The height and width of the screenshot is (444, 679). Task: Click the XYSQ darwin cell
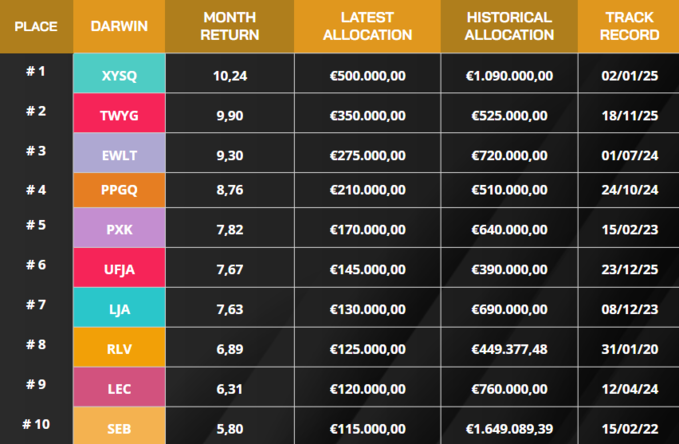(x=119, y=73)
